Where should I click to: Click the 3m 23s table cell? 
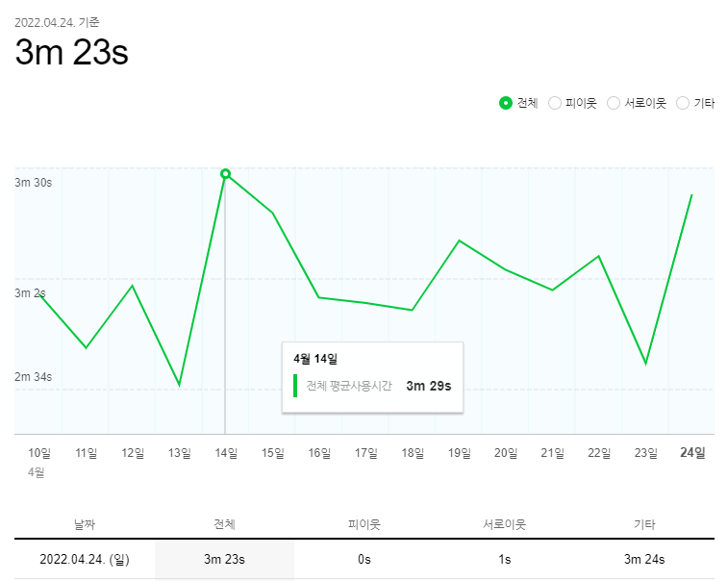coord(224,559)
